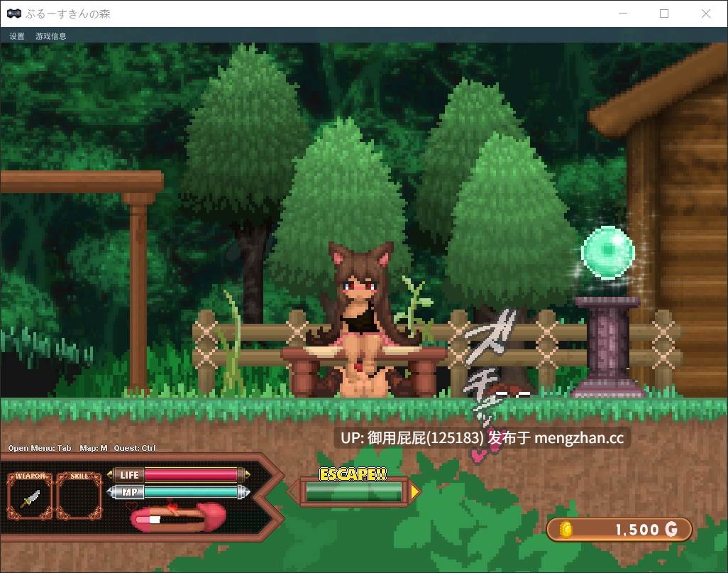Open the 游戏信息 menu
Image resolution: width=728 pixels, height=573 pixels.
click(51, 36)
